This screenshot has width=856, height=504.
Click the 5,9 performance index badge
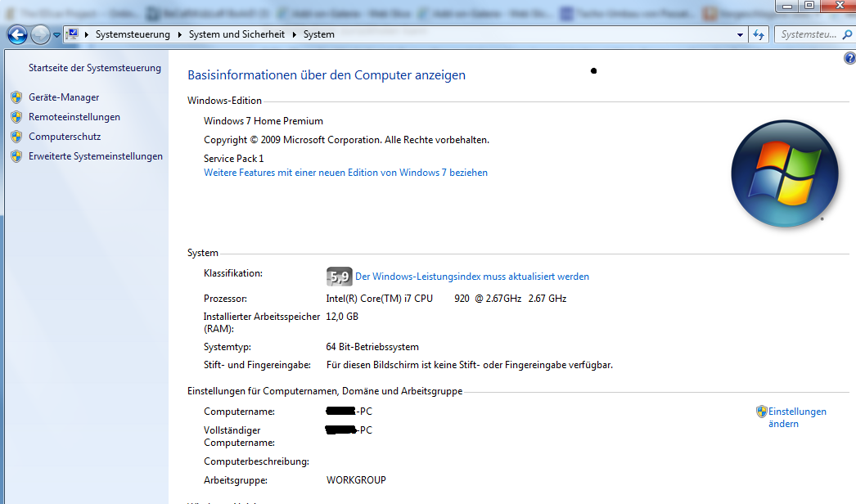point(339,277)
